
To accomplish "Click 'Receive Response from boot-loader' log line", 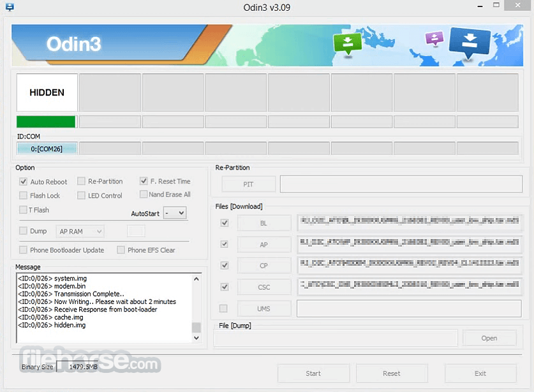I will click(x=87, y=309).
